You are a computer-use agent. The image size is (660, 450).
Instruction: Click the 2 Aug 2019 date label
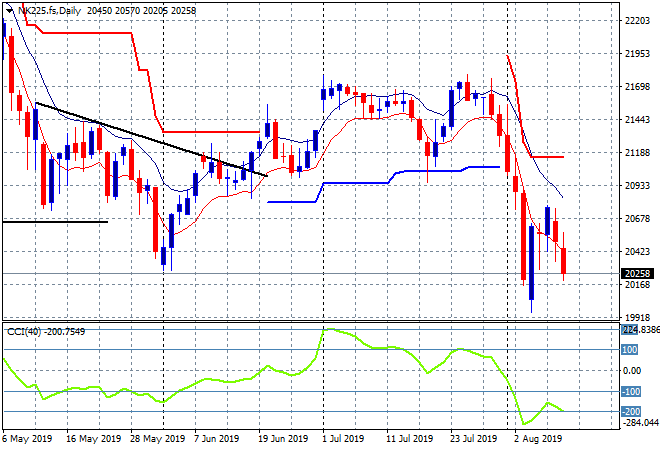538,439
